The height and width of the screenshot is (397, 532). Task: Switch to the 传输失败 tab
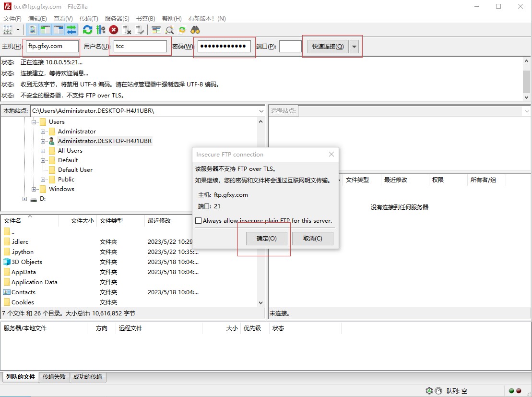pyautogui.click(x=54, y=377)
